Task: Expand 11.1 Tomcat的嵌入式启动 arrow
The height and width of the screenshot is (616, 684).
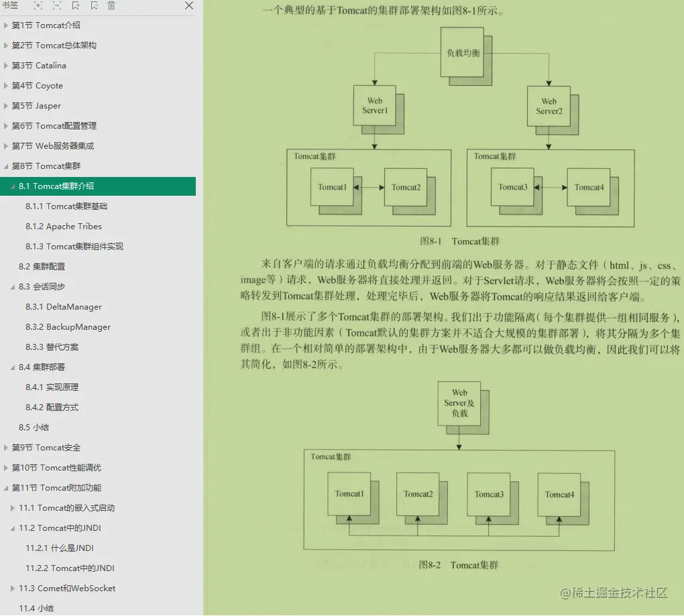Action: click(13, 507)
